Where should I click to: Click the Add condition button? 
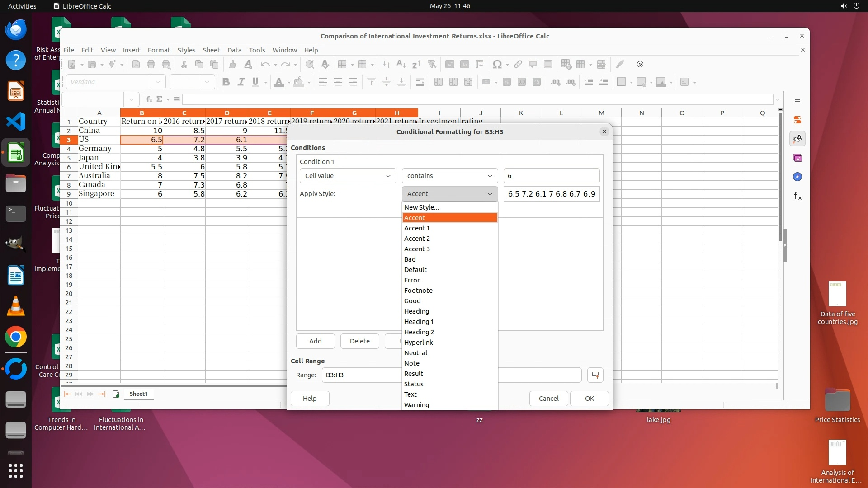click(315, 341)
